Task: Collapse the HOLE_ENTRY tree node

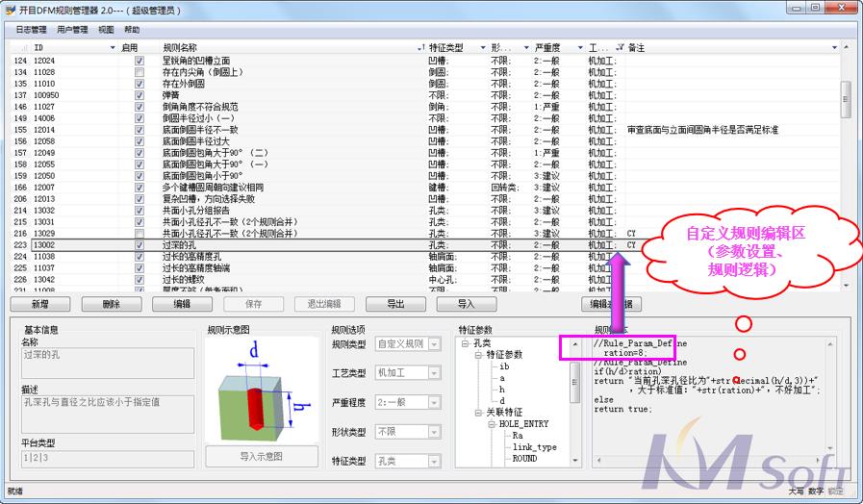Action: point(491,424)
